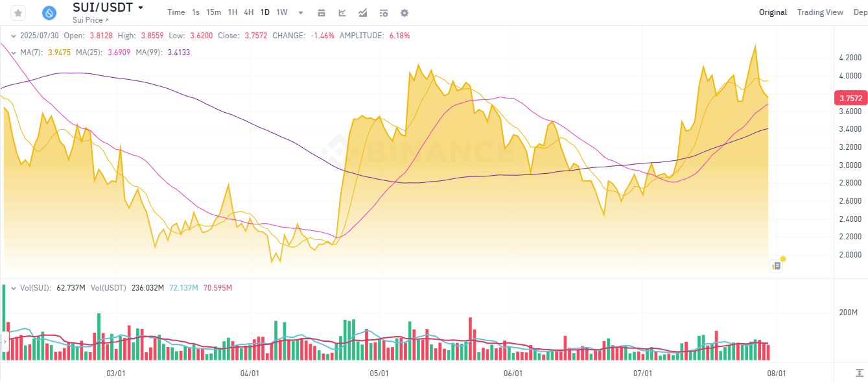The image size is (868, 382).
Task: Click the MA(25) value 3.6909
Action: (x=119, y=52)
